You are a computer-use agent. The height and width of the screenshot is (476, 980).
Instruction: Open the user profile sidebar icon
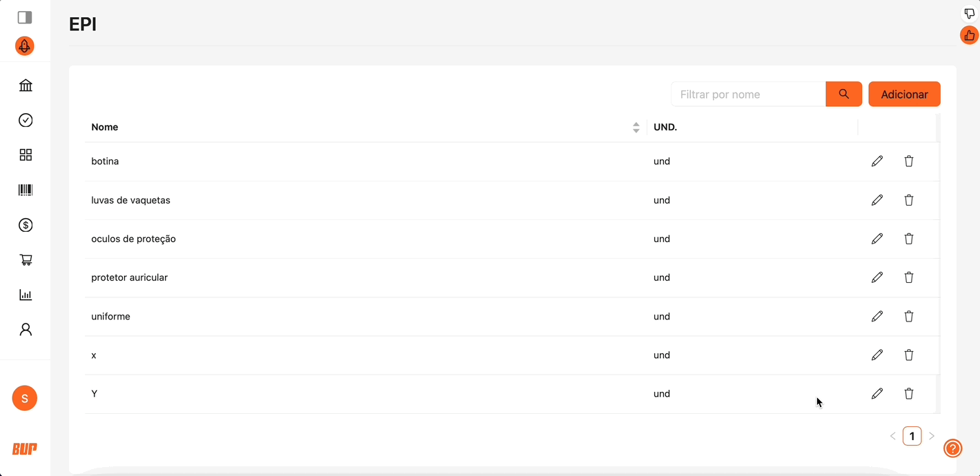coord(26,330)
